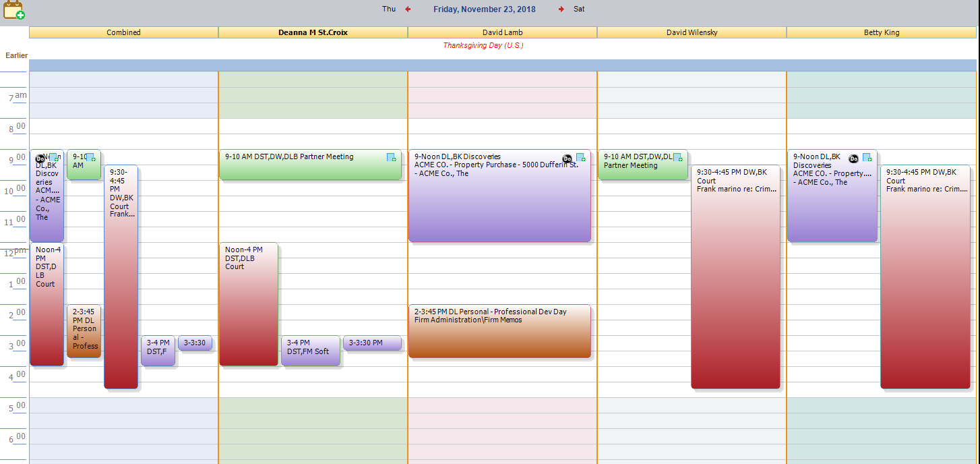Select the Betty King column header

click(882, 32)
